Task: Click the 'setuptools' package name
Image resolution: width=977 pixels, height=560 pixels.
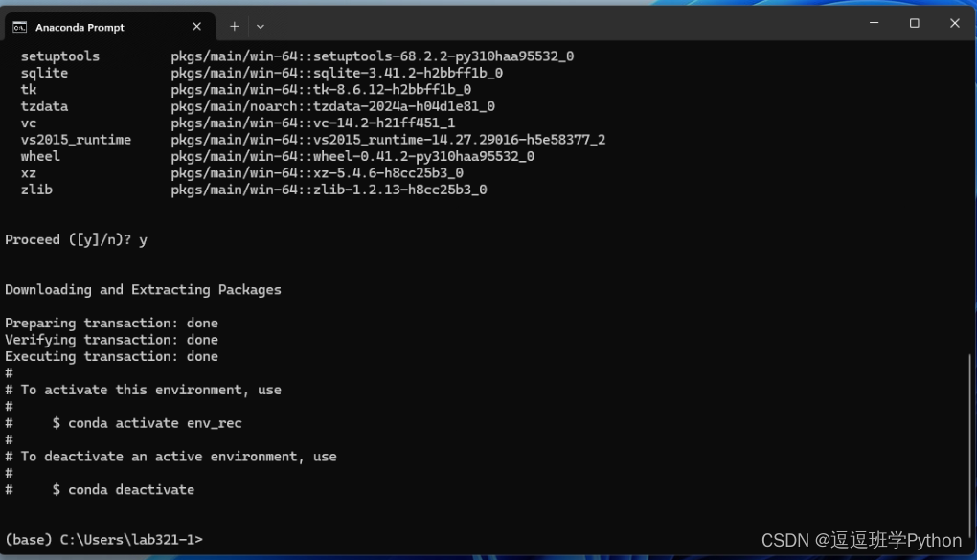Action: tap(59, 56)
